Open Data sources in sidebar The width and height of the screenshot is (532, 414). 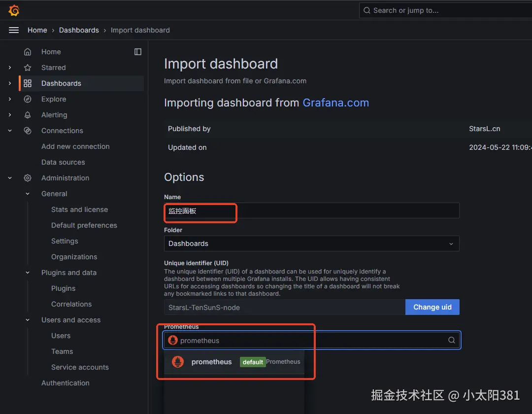63,162
